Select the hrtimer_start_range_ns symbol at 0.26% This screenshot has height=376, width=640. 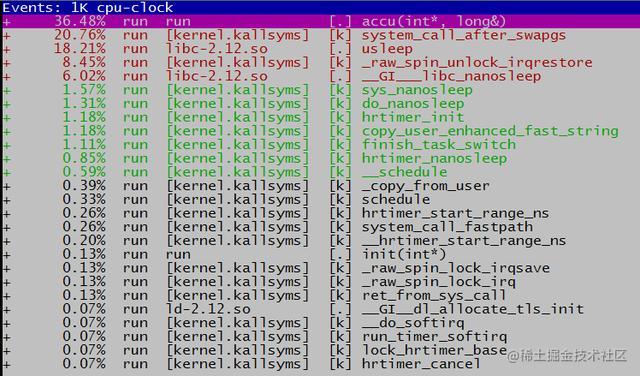click(455, 214)
